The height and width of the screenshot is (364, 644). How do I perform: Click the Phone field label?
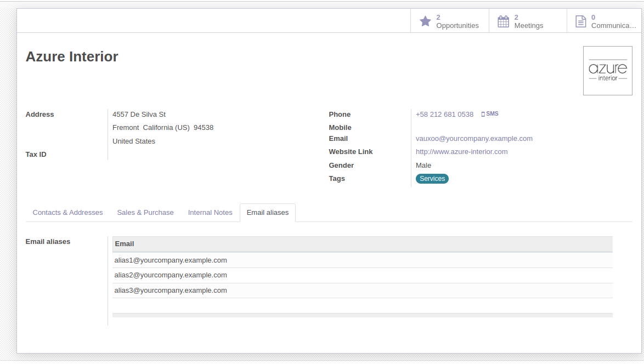click(x=340, y=115)
